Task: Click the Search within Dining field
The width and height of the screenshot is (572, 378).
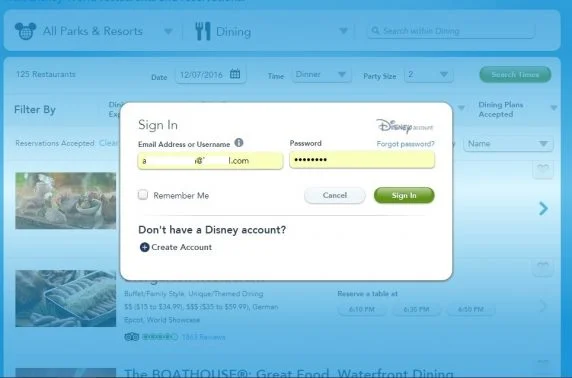Action: [x=451, y=31]
